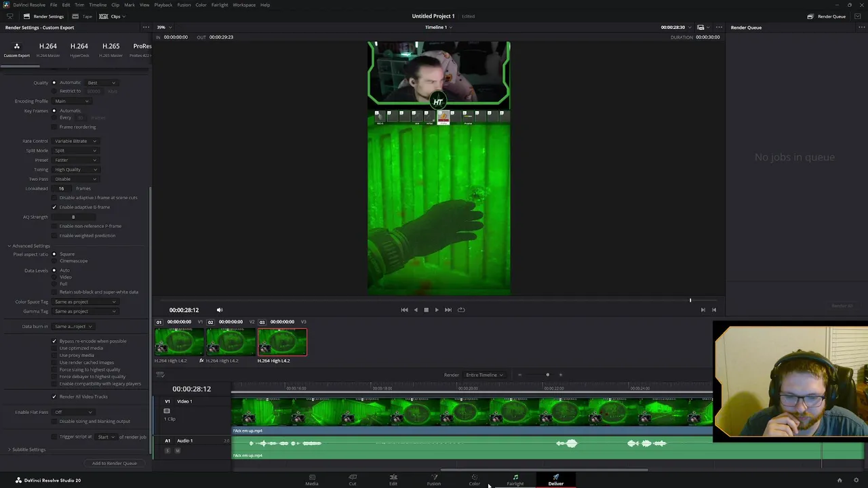868x488 pixels.
Task: Choose the H.264 Master preset
Action: (47, 49)
